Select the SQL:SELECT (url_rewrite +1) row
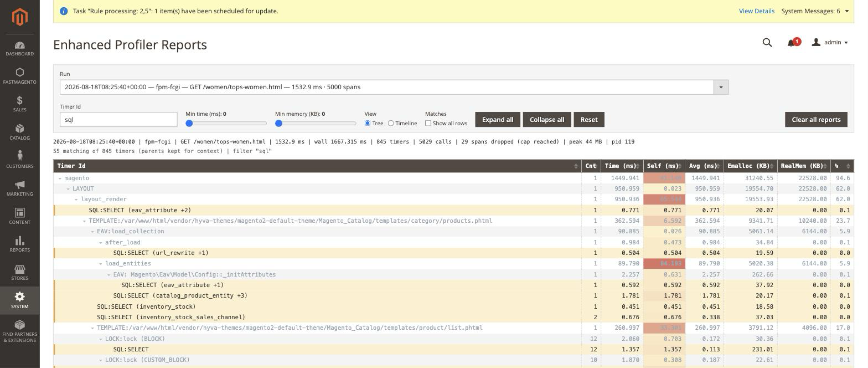 point(453,253)
